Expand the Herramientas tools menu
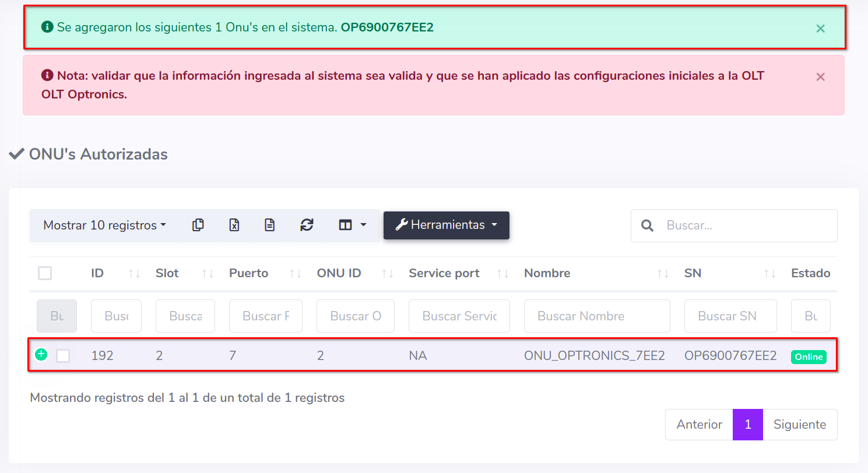The image size is (868, 473). pos(446,225)
